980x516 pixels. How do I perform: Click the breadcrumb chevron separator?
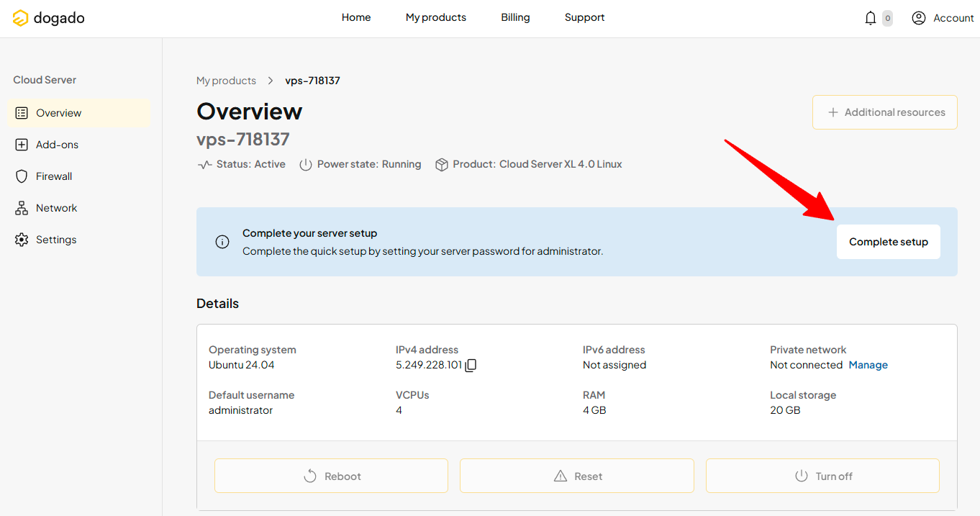271,81
